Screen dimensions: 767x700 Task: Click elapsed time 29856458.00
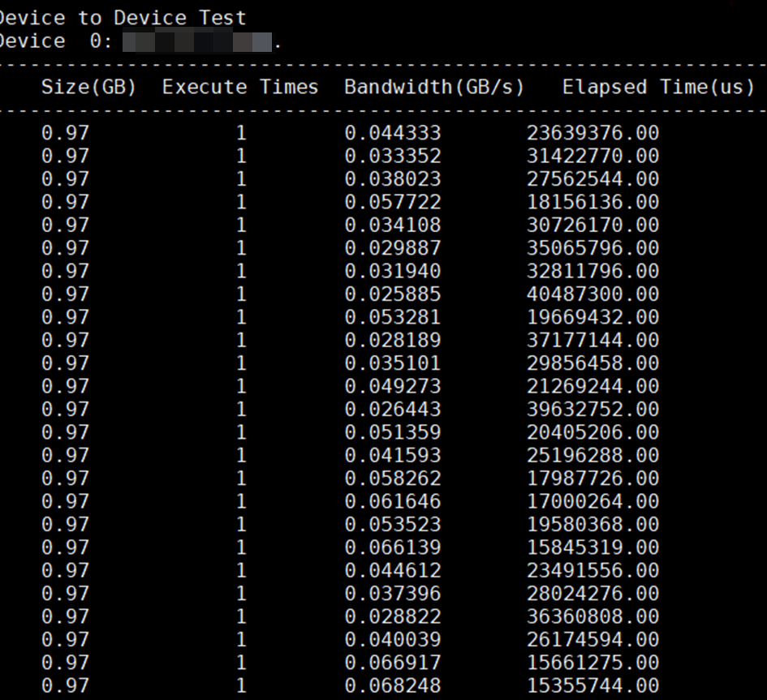click(592, 363)
